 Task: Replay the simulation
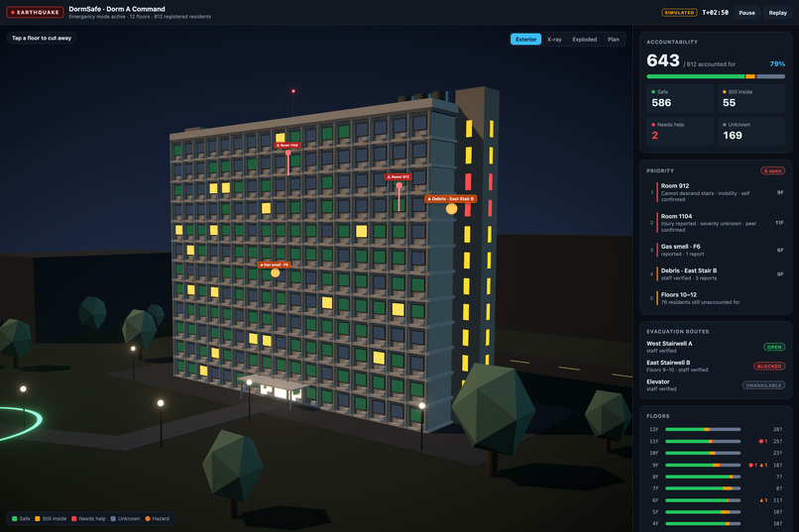click(x=777, y=13)
